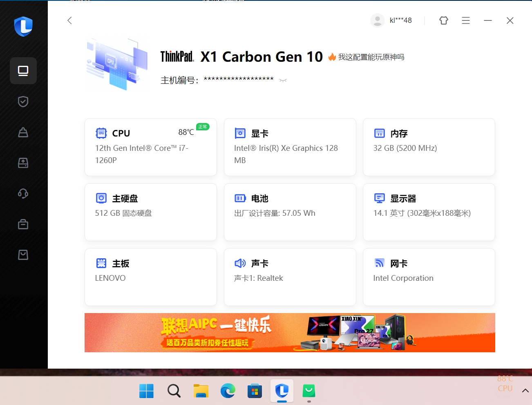Select the 声卡1: Realtek text

click(x=258, y=278)
